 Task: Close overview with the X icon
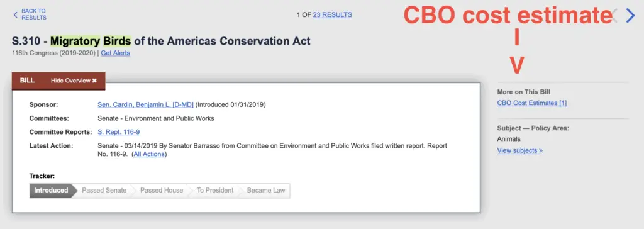pos(94,81)
